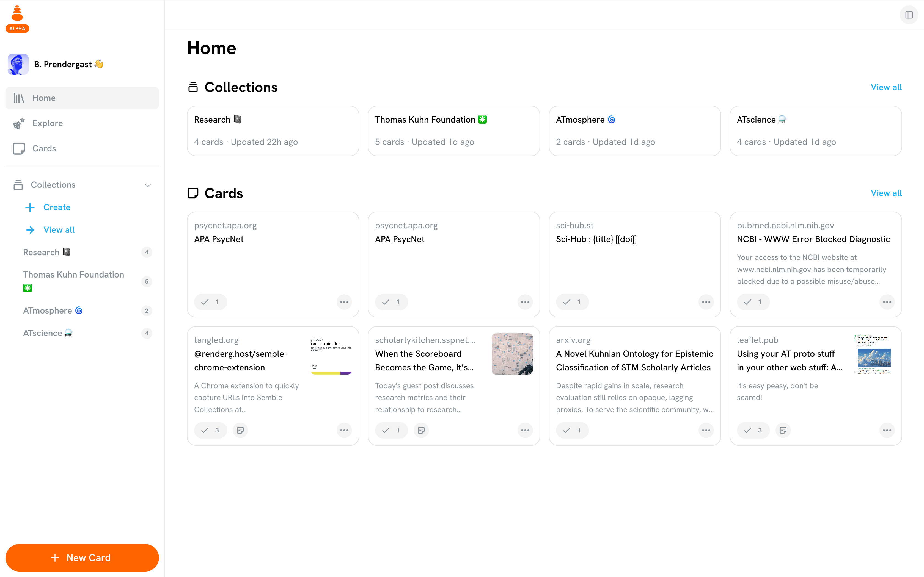Toggle the checkmark count on first APA PsycNet card

210,302
